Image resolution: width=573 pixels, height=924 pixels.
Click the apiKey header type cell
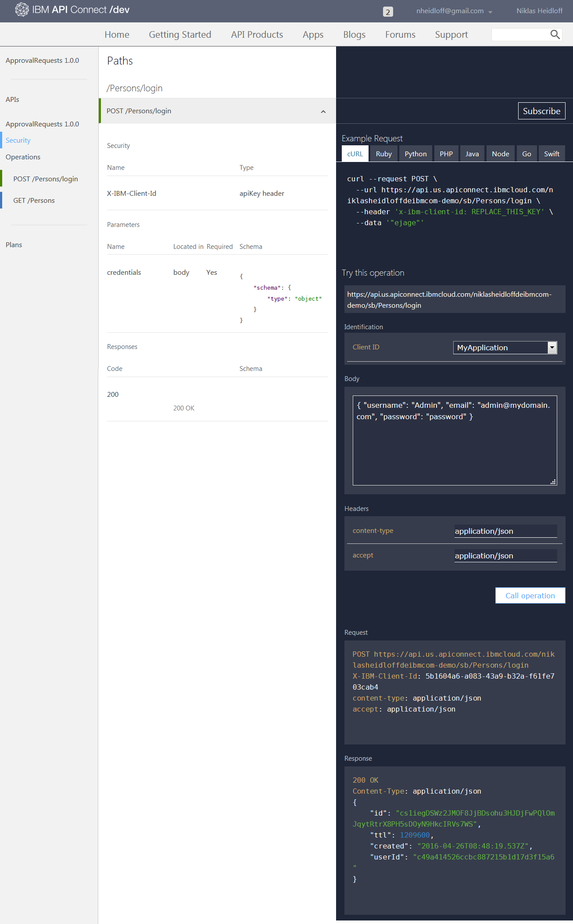(262, 194)
